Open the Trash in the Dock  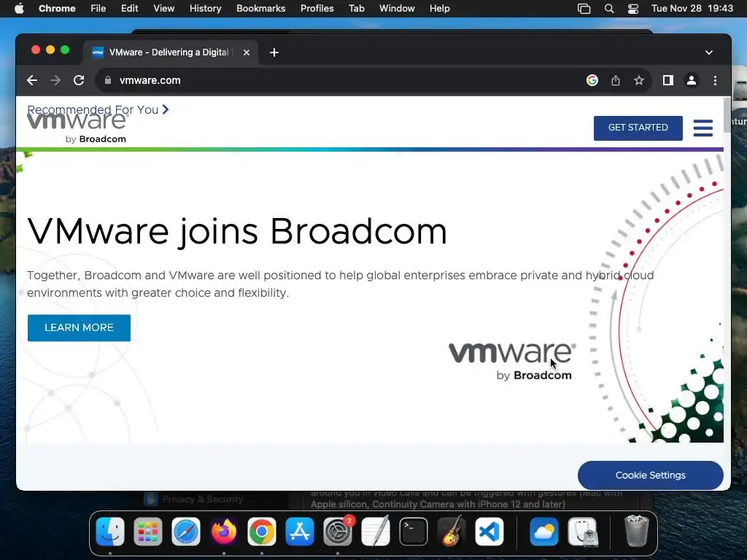coord(636,531)
